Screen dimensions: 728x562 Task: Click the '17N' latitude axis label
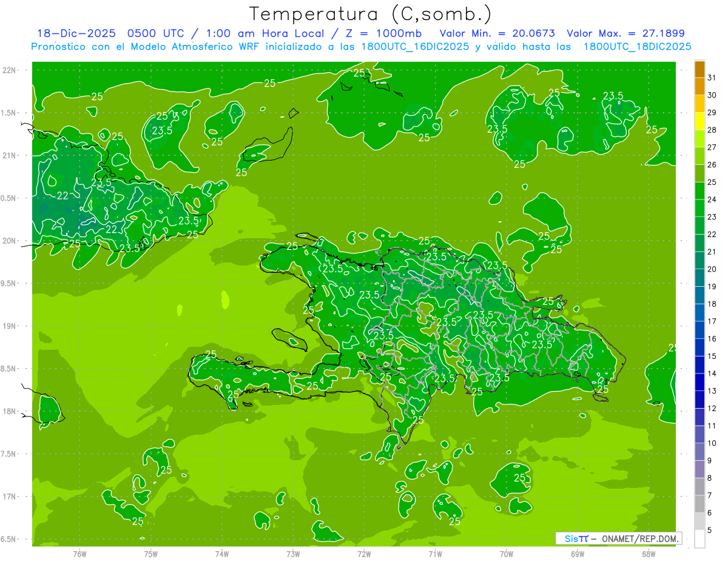[10, 497]
